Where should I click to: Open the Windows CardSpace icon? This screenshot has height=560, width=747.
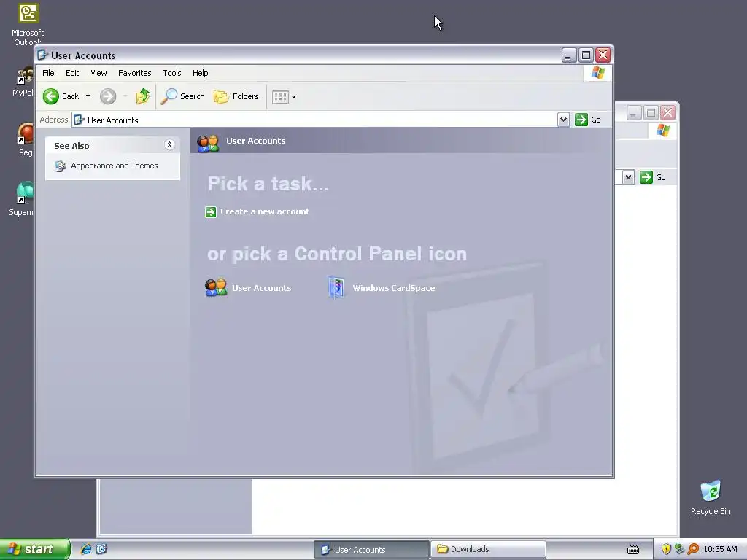coord(336,287)
